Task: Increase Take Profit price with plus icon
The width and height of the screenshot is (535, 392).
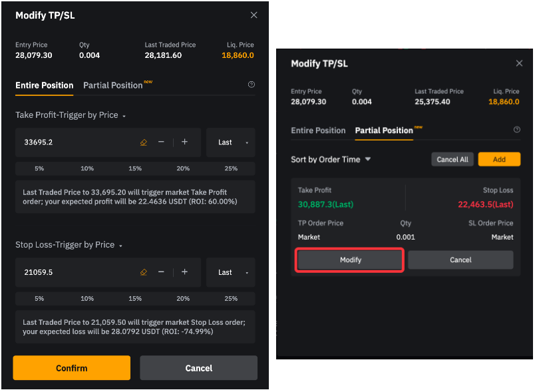Action: (x=185, y=142)
